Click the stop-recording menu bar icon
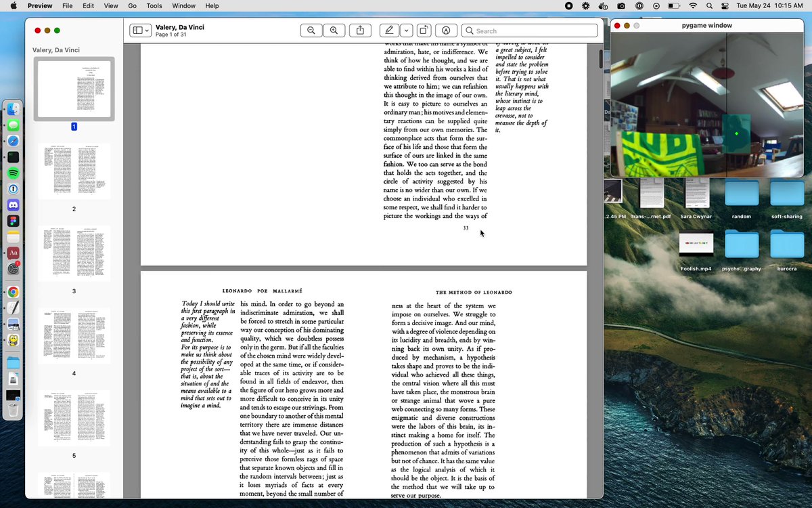Screen dimensions: 812x508 (x=569, y=5)
